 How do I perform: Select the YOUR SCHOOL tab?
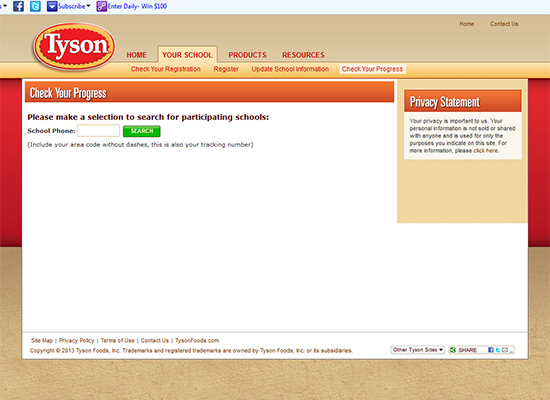point(187,55)
